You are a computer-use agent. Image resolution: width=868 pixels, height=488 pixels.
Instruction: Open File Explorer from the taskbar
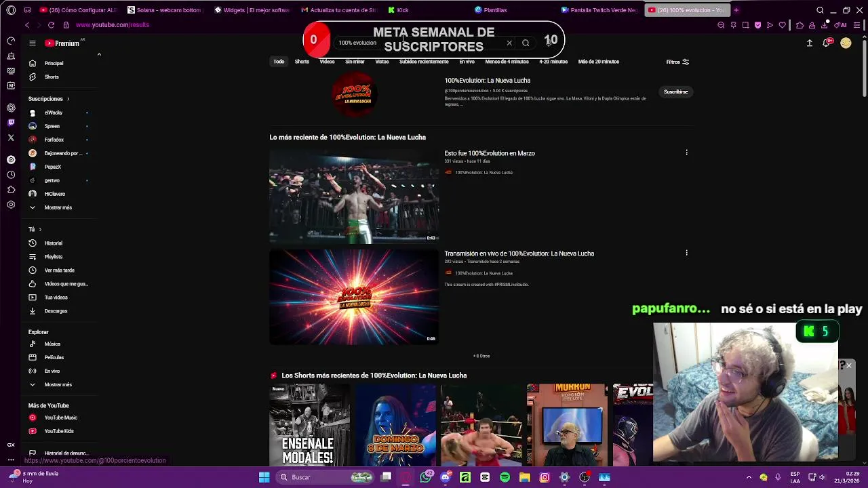(524, 477)
